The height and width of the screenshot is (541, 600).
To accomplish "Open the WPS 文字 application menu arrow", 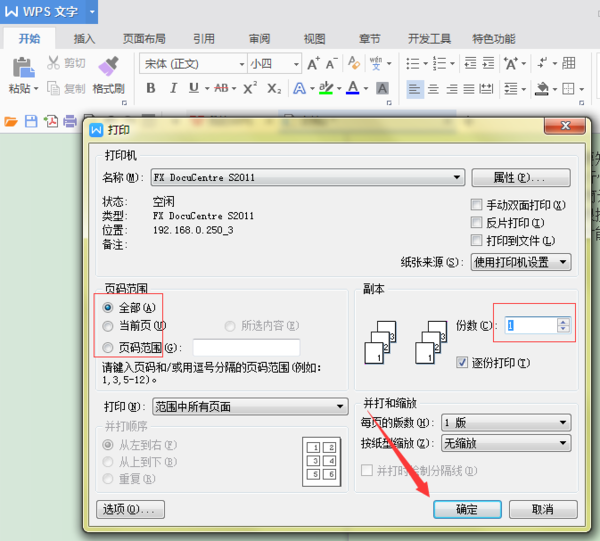I will (x=92, y=12).
